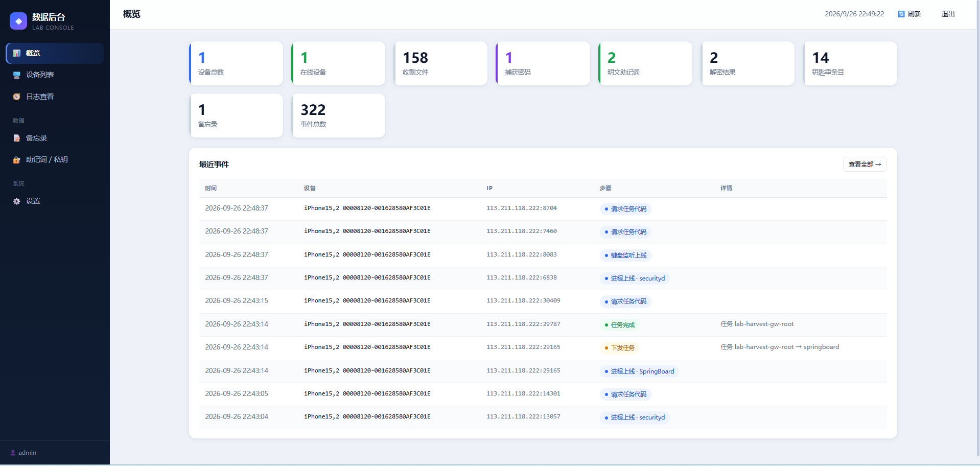The height and width of the screenshot is (466, 980).
Task: Click the 数据后台 logo icon
Action: pyautogui.click(x=18, y=21)
